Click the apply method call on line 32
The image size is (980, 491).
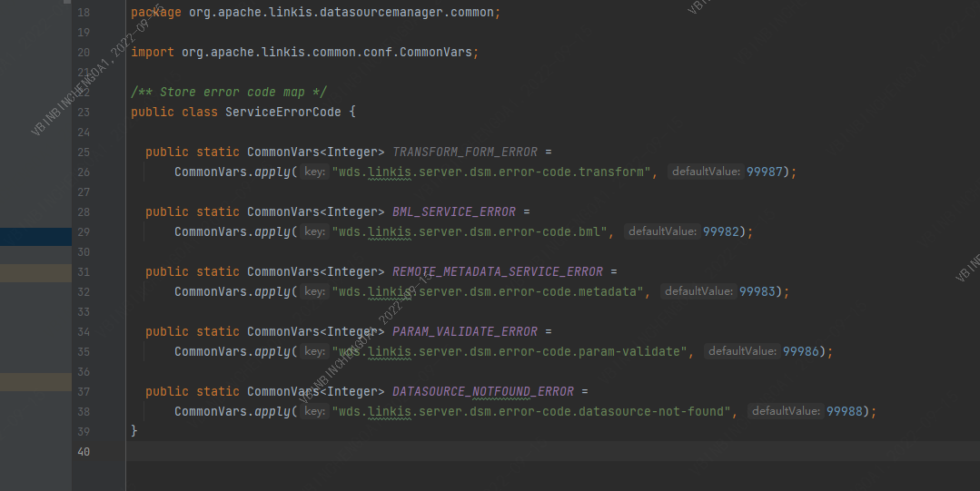coord(272,291)
